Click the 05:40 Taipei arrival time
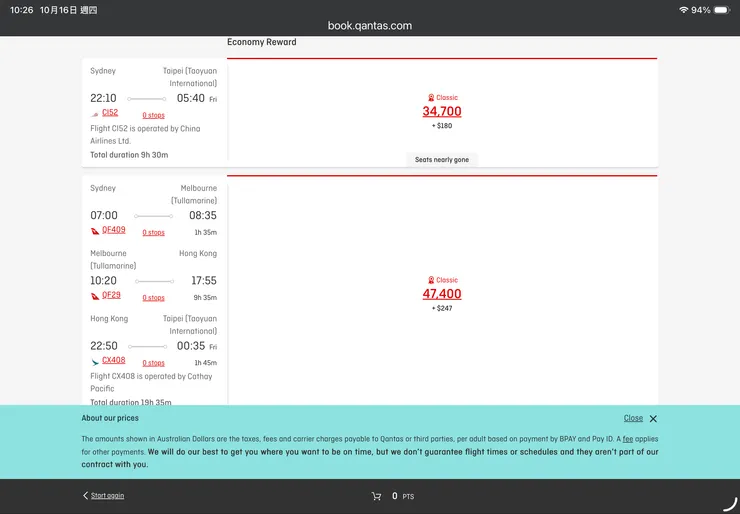 pyautogui.click(x=191, y=98)
